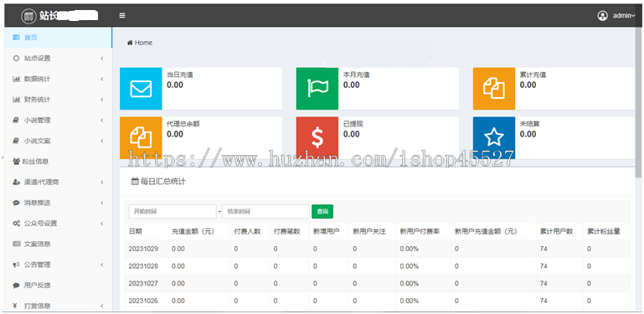The height and width of the screenshot is (314, 644).
Task: Click the 用户反馈 comment icon
Action: 16,286
